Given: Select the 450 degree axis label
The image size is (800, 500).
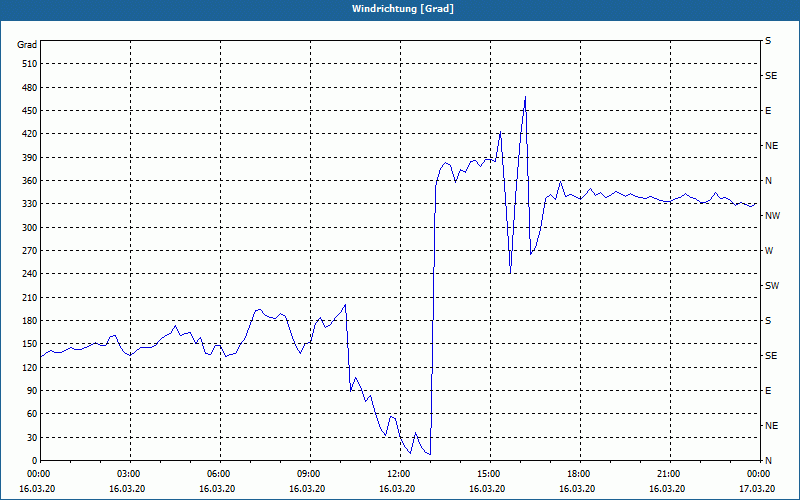Looking at the screenshot, I should pyautogui.click(x=29, y=111).
